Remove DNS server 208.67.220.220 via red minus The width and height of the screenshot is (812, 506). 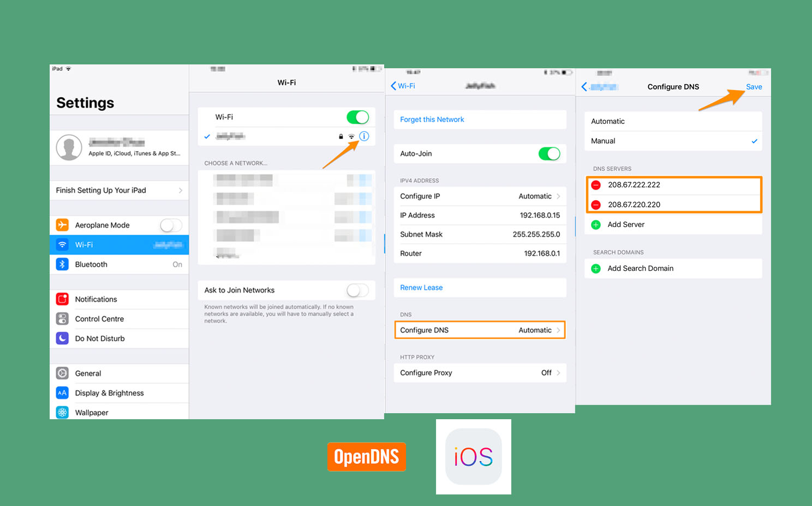596,205
